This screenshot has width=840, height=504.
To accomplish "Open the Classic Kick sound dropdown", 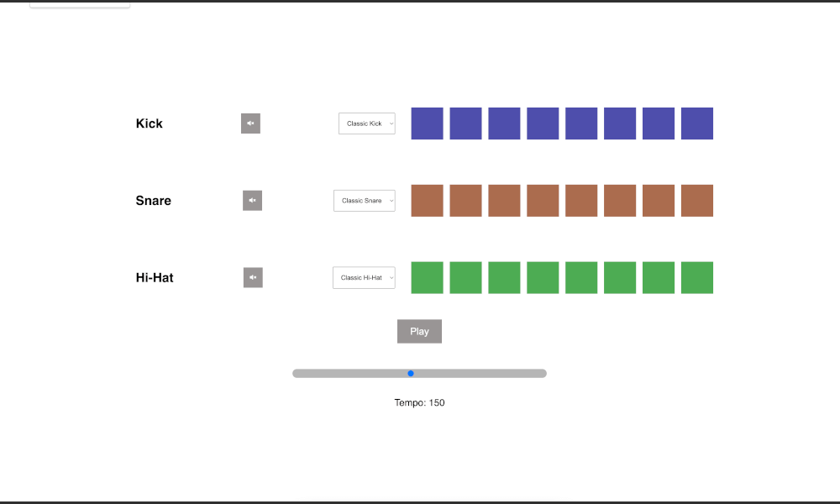I will click(x=367, y=123).
